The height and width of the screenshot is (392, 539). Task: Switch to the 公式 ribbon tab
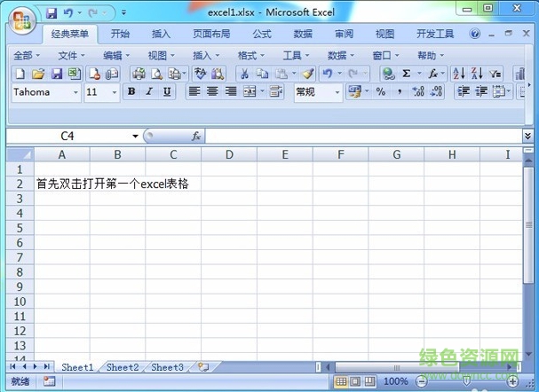click(262, 34)
